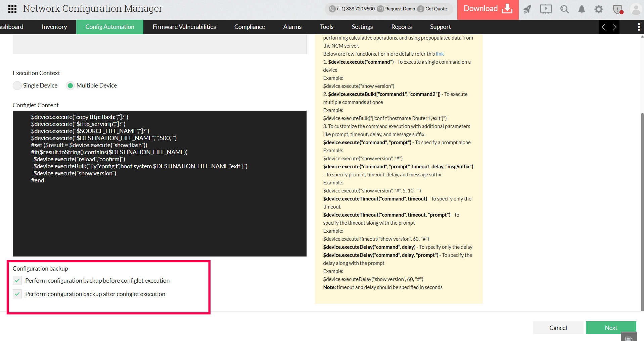Open settings using the gear icon
Image resolution: width=644 pixels, height=341 pixels.
(x=599, y=9)
